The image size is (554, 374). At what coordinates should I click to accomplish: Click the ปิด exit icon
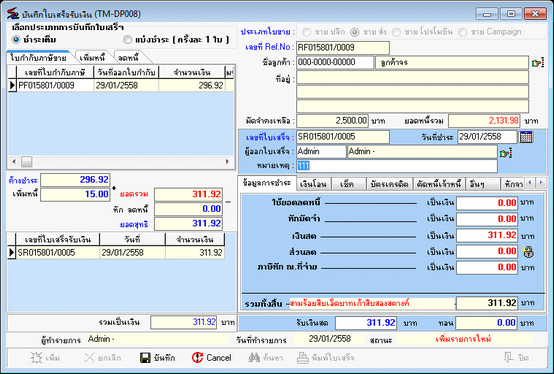(x=508, y=357)
